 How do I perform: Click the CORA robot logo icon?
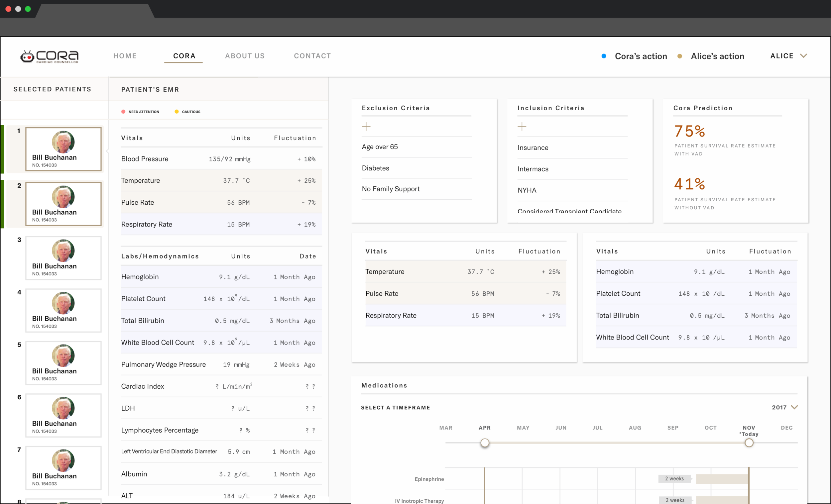pos(27,56)
